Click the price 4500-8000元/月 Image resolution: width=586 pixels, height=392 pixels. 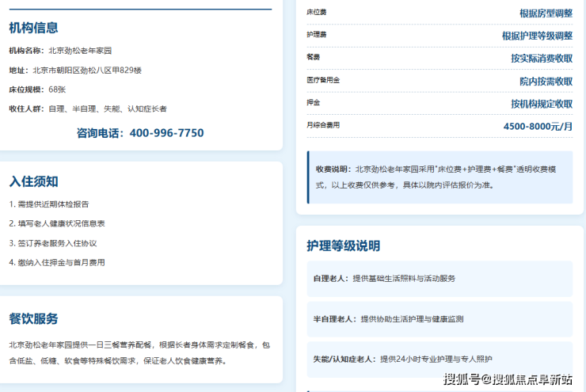[538, 126]
